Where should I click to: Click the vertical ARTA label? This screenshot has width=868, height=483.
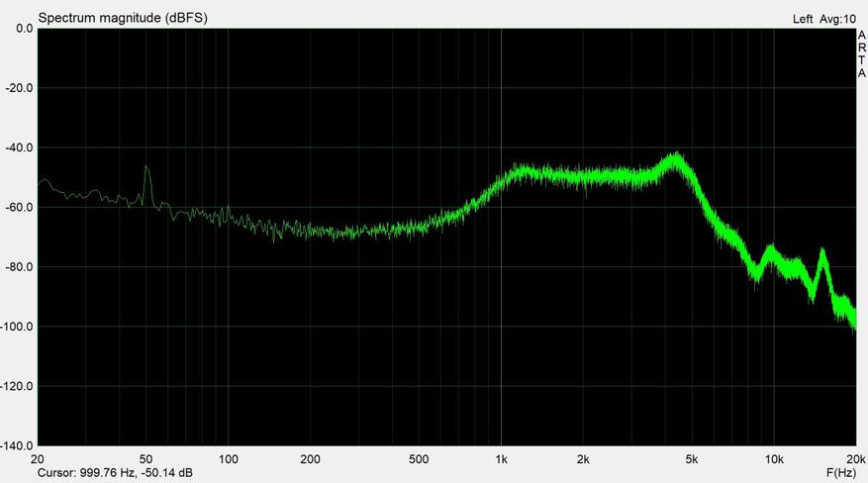[862, 54]
